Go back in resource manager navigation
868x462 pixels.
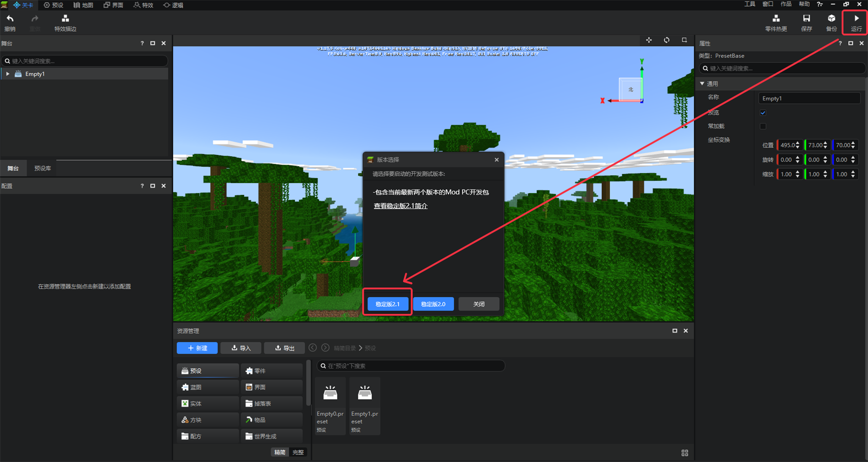pyautogui.click(x=313, y=348)
